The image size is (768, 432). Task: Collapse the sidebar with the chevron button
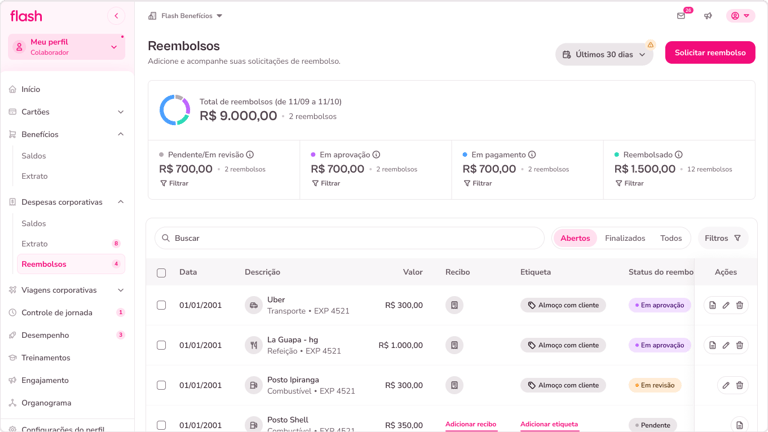click(x=116, y=16)
